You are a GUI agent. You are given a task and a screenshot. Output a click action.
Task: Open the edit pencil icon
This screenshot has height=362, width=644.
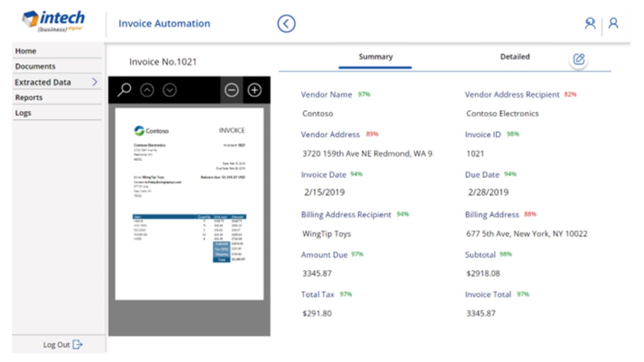pos(579,59)
